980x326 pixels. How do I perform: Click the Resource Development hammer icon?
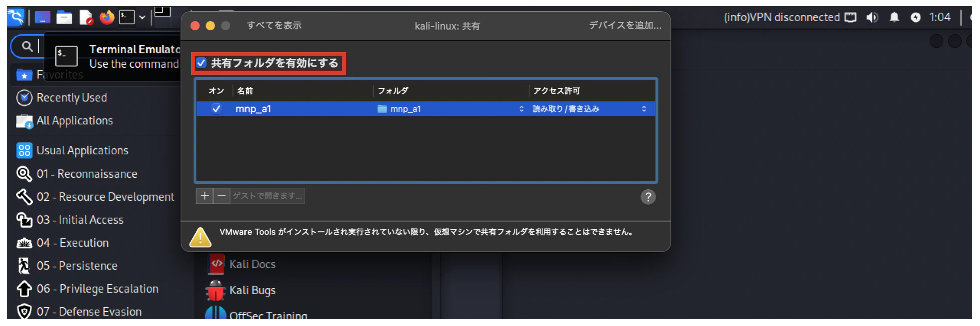click(24, 197)
